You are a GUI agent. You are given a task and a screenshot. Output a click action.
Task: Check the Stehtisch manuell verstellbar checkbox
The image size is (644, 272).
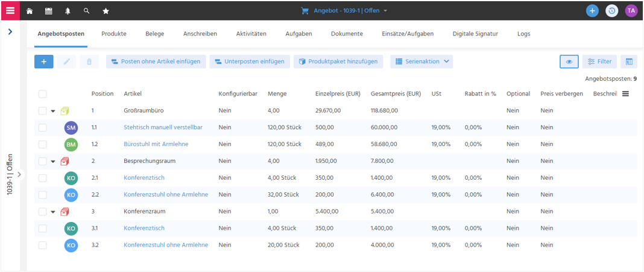point(42,127)
